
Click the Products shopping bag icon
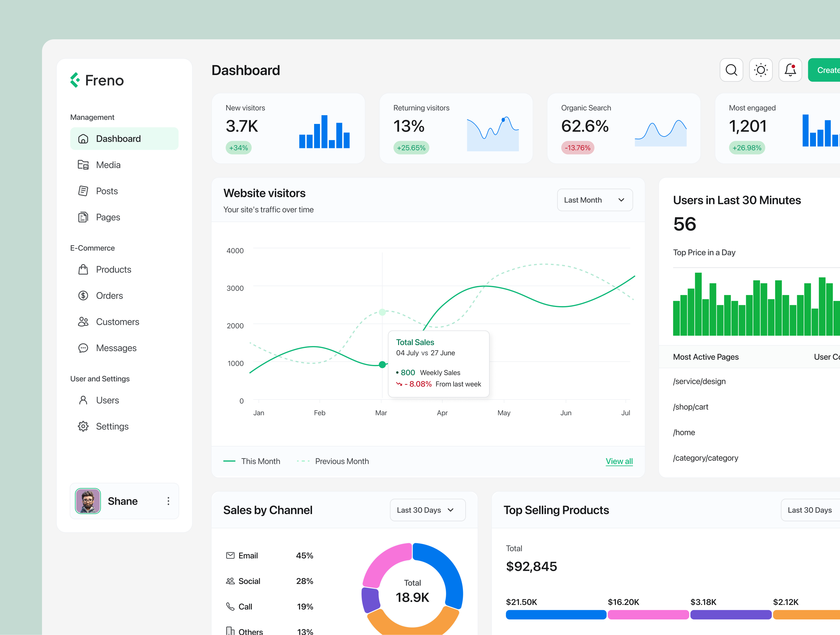coord(83,270)
